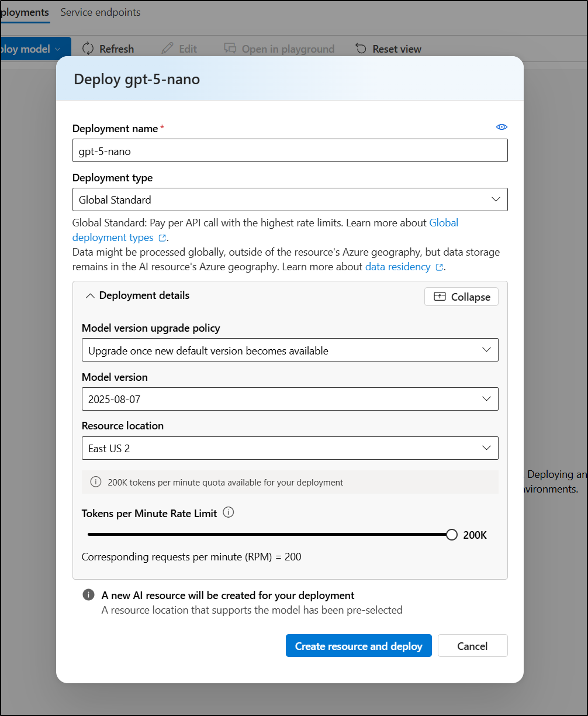Expand the Model version dropdown
The image size is (588, 716).
tap(290, 399)
